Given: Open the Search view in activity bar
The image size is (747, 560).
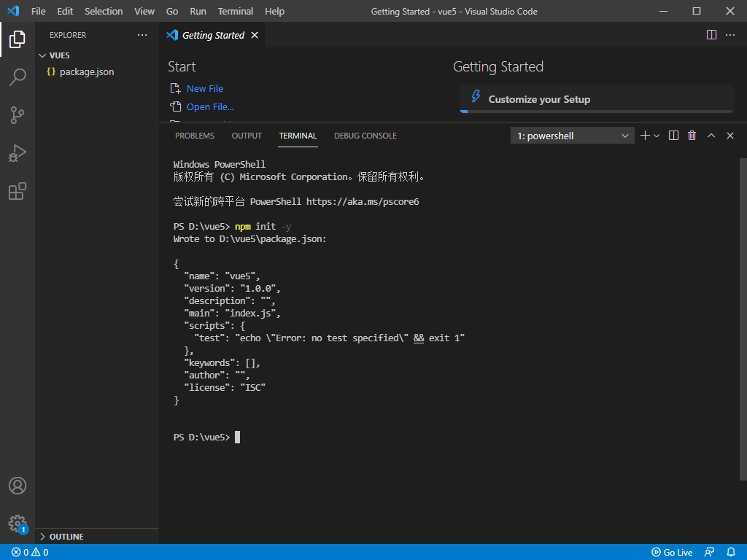Looking at the screenshot, I should [18, 77].
